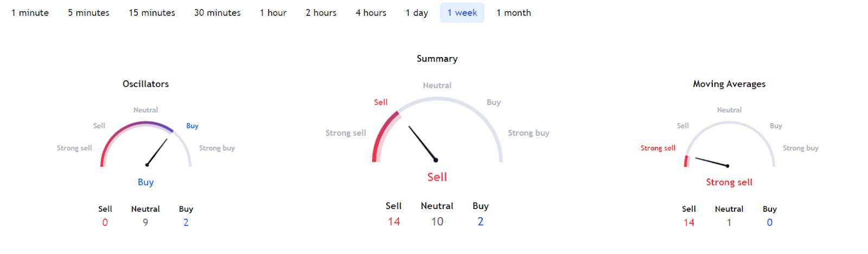Click the Summary gauge needle
This screenshot has height=254, width=868.
[422, 143]
